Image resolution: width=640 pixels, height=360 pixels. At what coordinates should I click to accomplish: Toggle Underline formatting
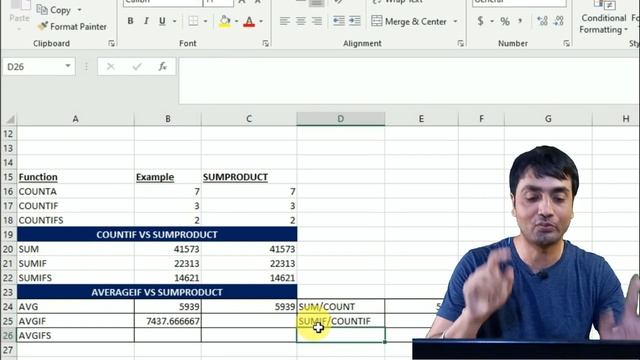[162, 21]
